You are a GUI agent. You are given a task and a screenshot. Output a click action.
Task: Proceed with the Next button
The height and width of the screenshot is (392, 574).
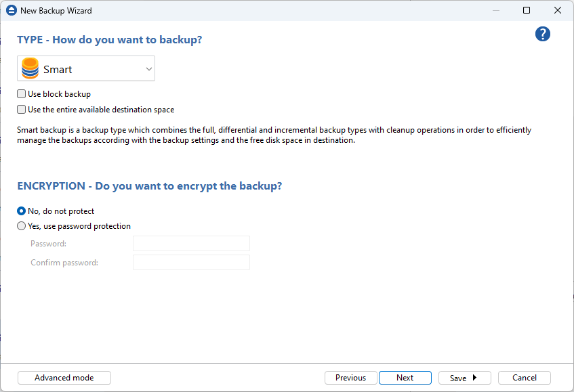[x=405, y=378]
